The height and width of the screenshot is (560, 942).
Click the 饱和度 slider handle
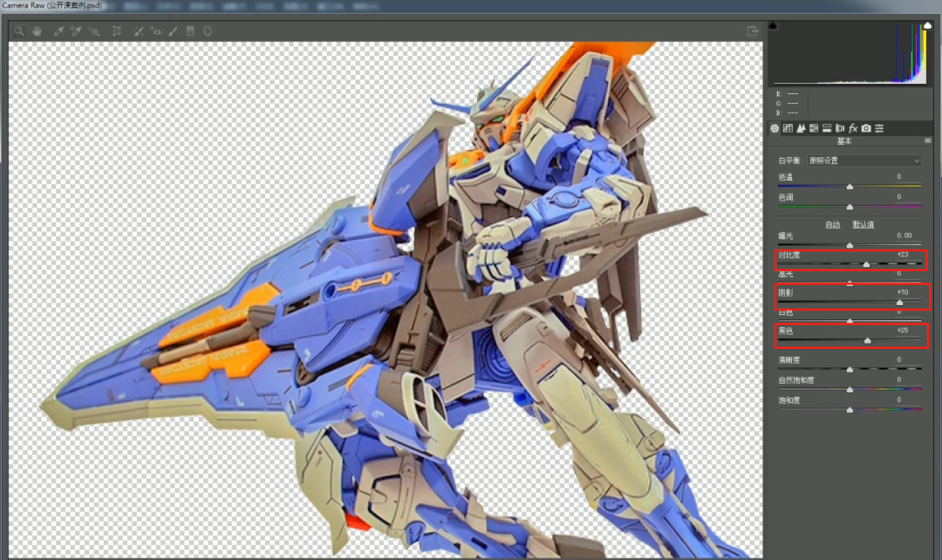click(x=850, y=410)
